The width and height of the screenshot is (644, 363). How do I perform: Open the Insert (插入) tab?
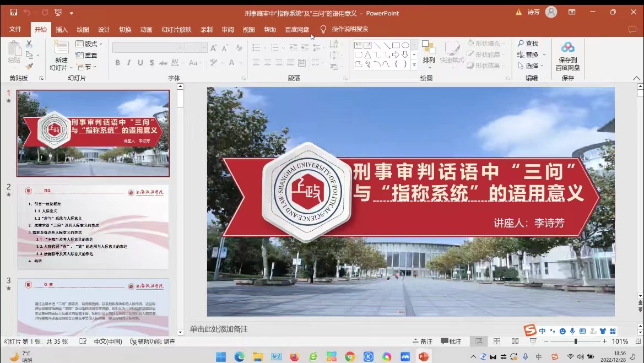point(62,30)
